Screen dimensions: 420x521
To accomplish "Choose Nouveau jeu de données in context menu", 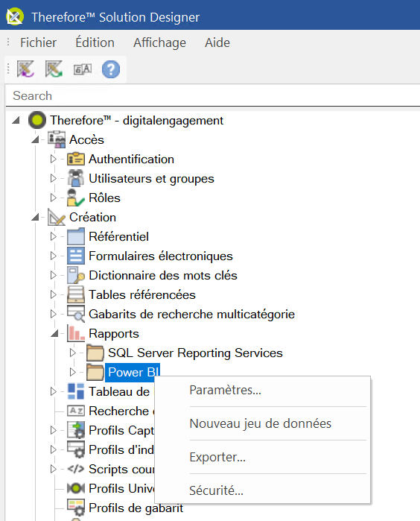I will [x=262, y=423].
